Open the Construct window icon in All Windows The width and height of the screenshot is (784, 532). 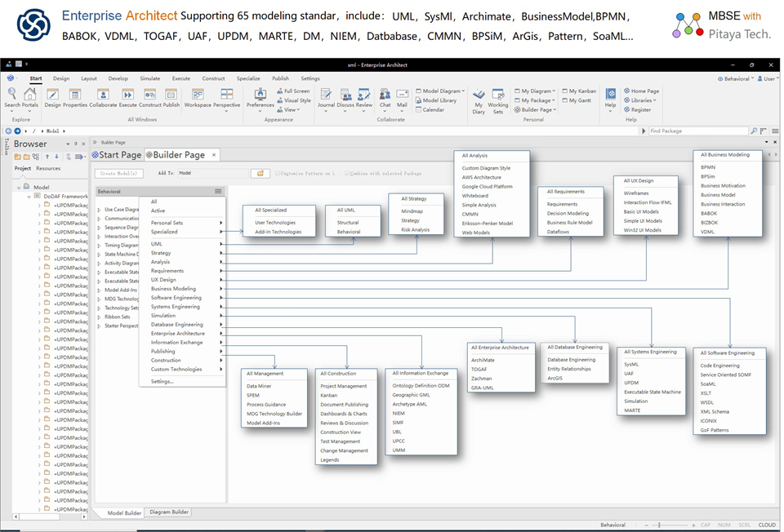(x=150, y=94)
